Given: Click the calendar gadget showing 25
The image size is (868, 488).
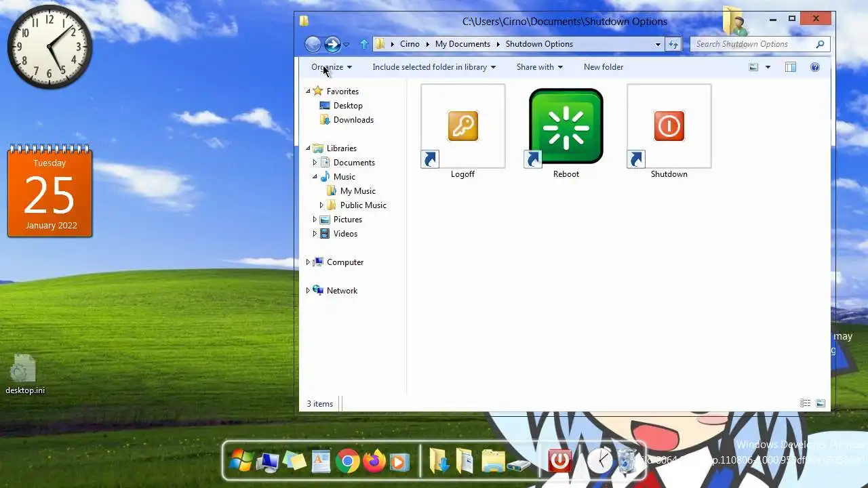Looking at the screenshot, I should pos(50,191).
